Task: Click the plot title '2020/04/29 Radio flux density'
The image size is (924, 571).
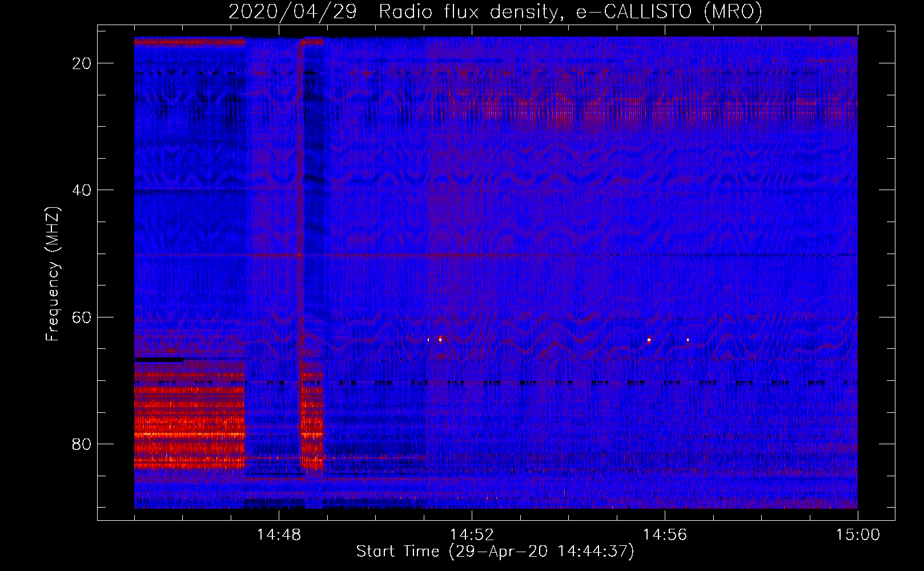Action: pyautogui.click(x=495, y=11)
